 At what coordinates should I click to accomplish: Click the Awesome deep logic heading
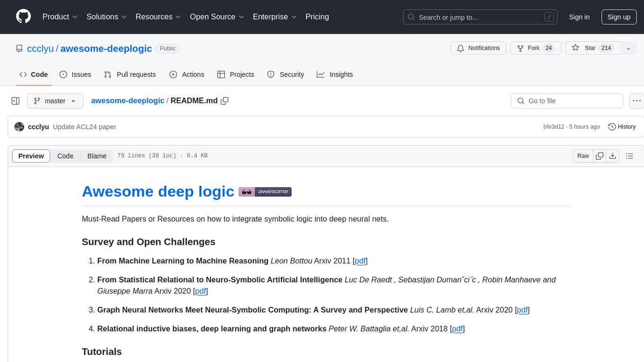pos(158,191)
